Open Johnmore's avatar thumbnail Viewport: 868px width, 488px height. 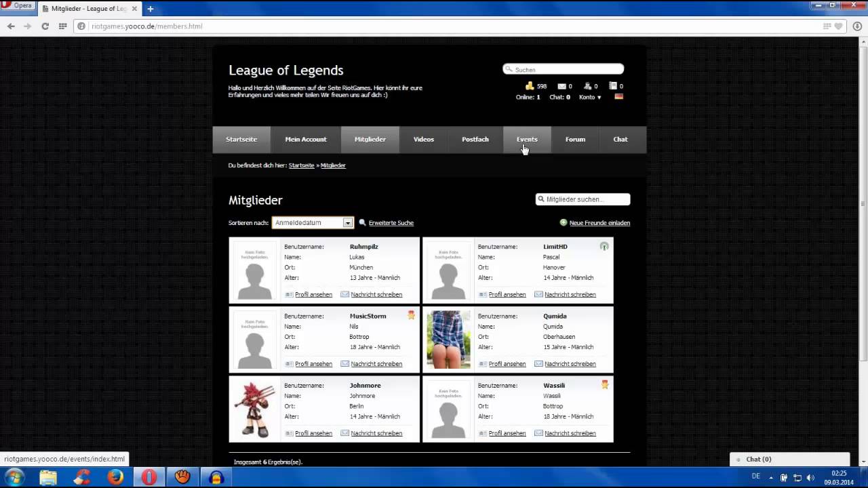(x=255, y=409)
